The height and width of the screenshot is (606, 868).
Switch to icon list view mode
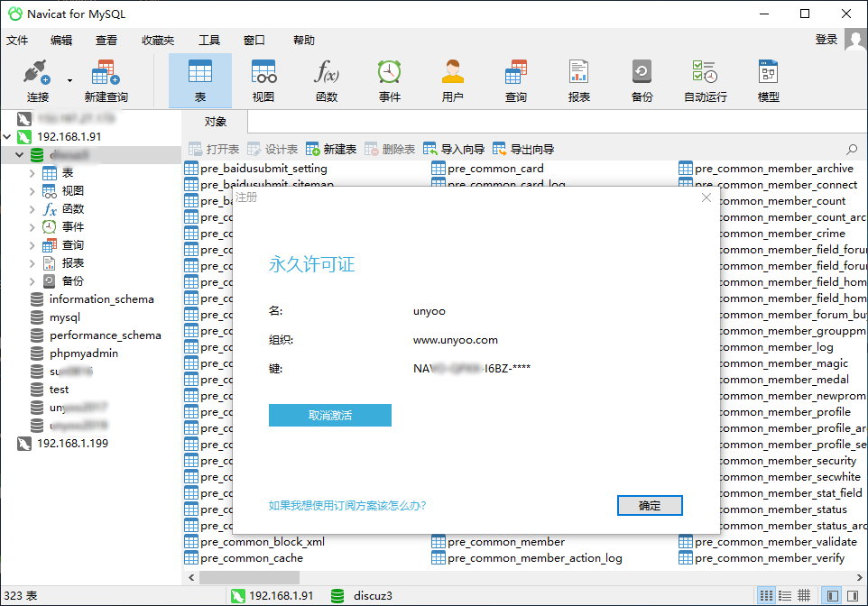click(766, 595)
